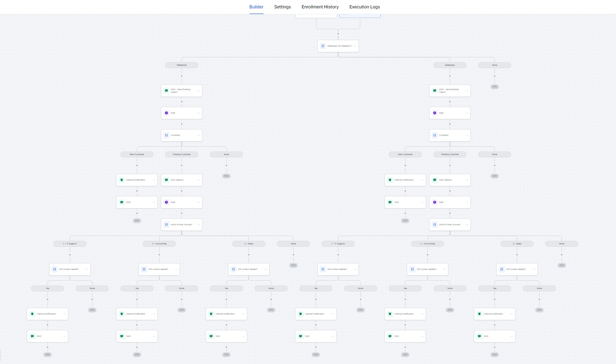Screen dimensions: 616x364
Task: Click the bell icon on Internal Notification under 2 - Accounting Yes branch
Action: coord(122,314)
